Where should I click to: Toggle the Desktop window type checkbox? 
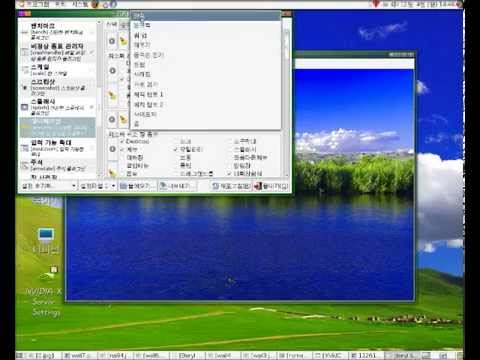[122, 141]
